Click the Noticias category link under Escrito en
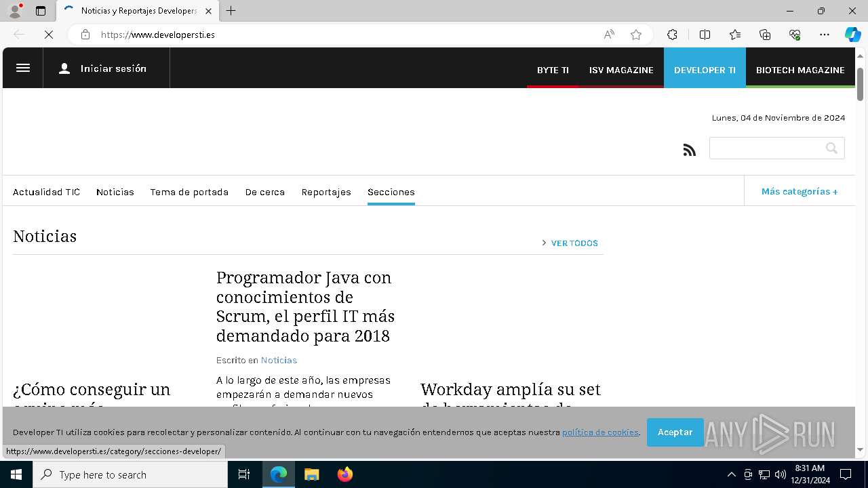 279,360
